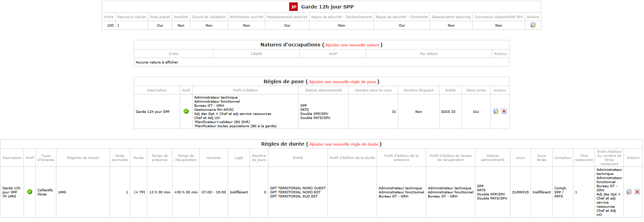The height and width of the screenshot is (222, 644).
Task: Open Ajouter une nouvelle règle de pose link
Action: pyautogui.click(x=342, y=82)
